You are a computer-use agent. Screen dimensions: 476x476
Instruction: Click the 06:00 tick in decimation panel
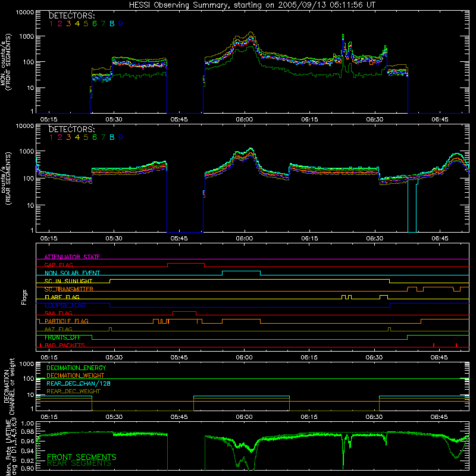[x=245, y=417]
